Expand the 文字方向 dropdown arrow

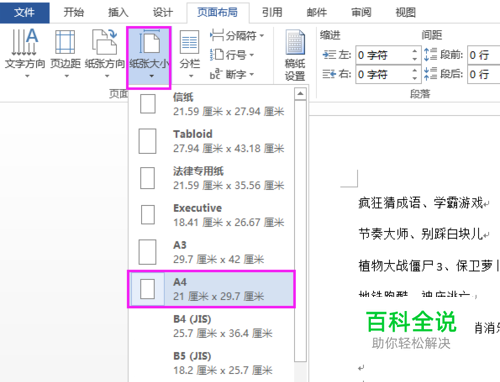point(27,76)
